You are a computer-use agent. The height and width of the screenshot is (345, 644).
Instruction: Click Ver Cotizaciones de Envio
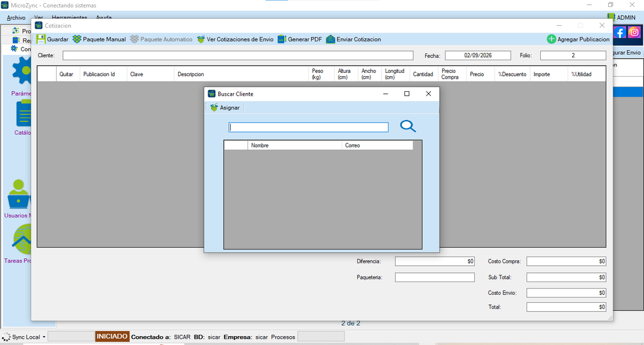pyautogui.click(x=235, y=40)
